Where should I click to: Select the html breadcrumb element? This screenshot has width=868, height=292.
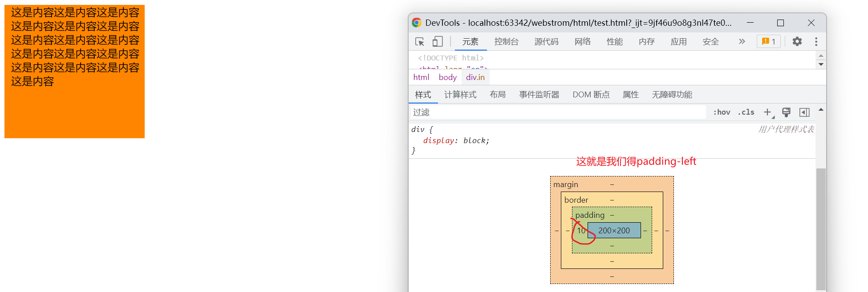(421, 77)
